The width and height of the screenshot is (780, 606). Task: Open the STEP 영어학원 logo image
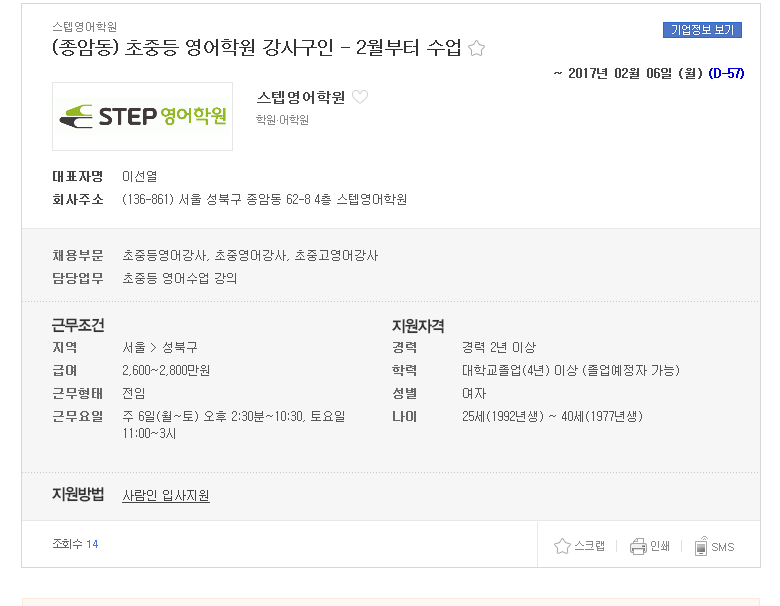coord(142,116)
